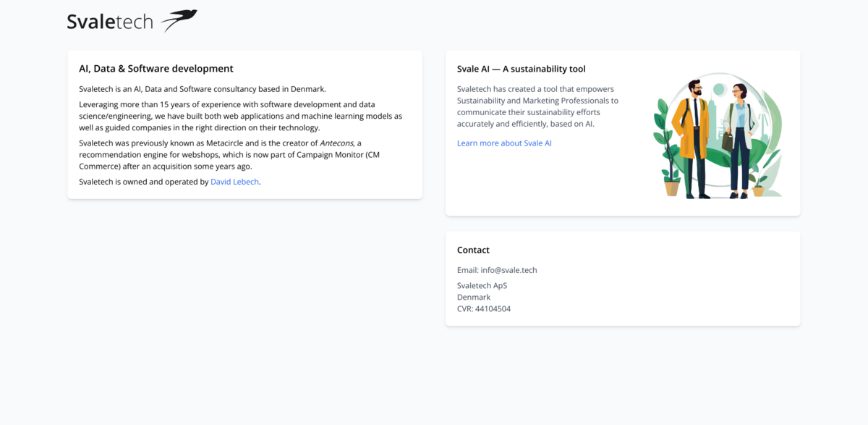The width and height of the screenshot is (868, 425).
Task: Click the Svale AI card panel
Action: point(622,132)
